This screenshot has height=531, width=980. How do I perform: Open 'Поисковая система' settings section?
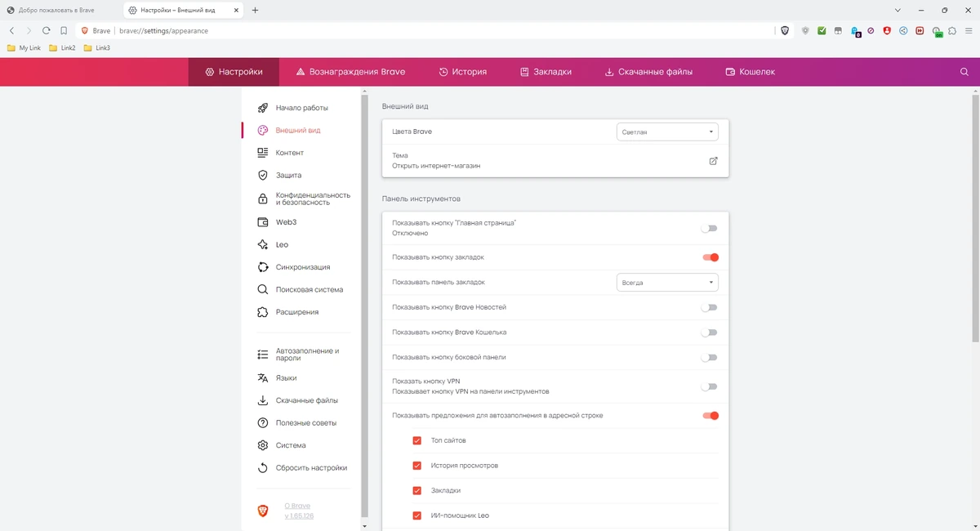tap(301, 289)
